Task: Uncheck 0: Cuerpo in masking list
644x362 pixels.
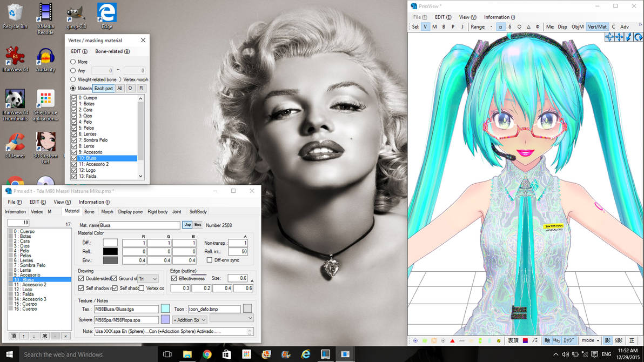Action: pyautogui.click(x=74, y=98)
